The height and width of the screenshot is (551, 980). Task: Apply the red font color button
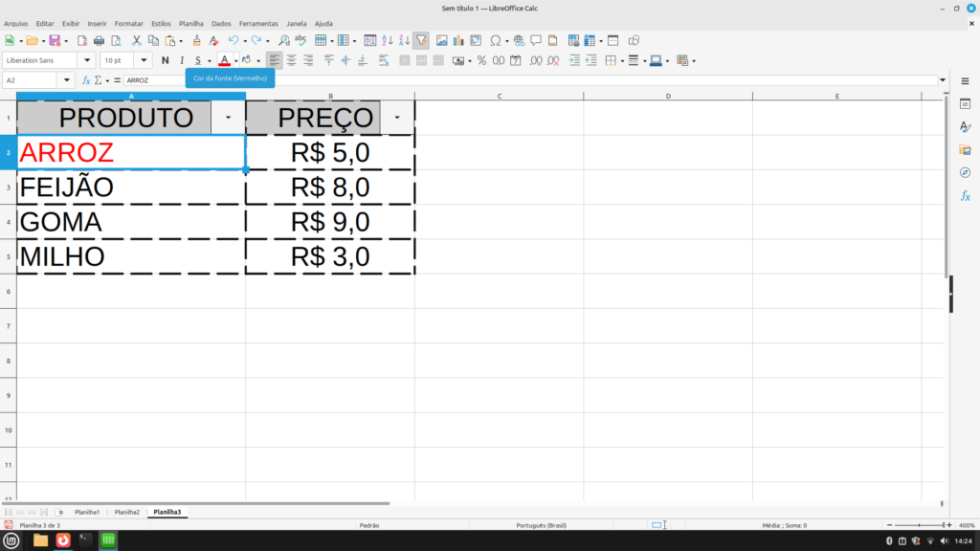(x=224, y=60)
